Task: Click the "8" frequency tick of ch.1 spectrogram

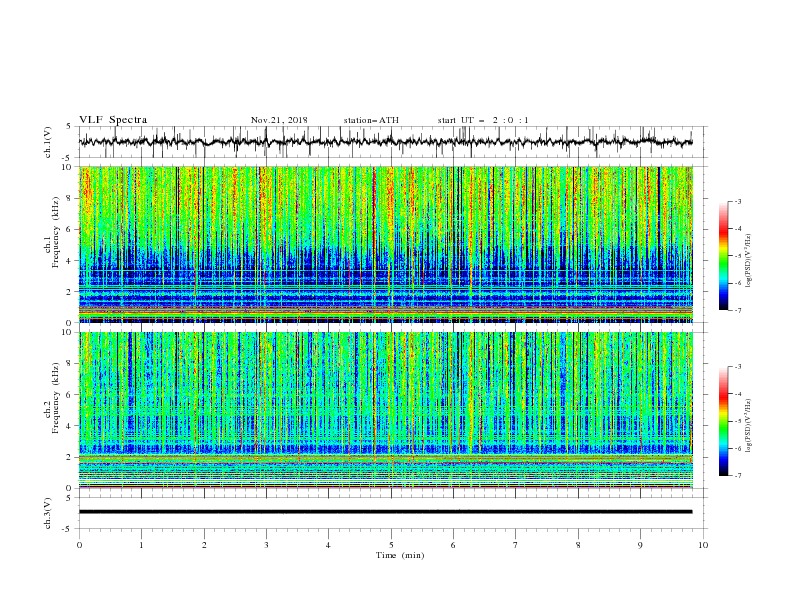Action: pyautogui.click(x=70, y=198)
